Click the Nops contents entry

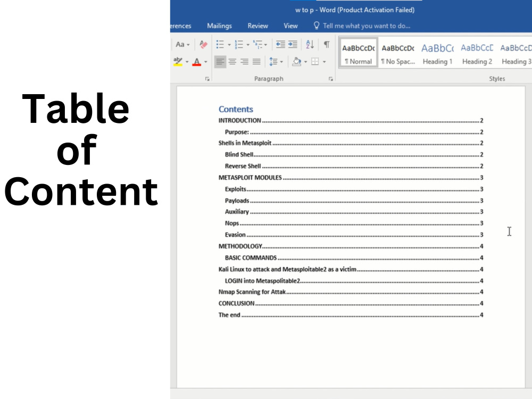[354, 223]
